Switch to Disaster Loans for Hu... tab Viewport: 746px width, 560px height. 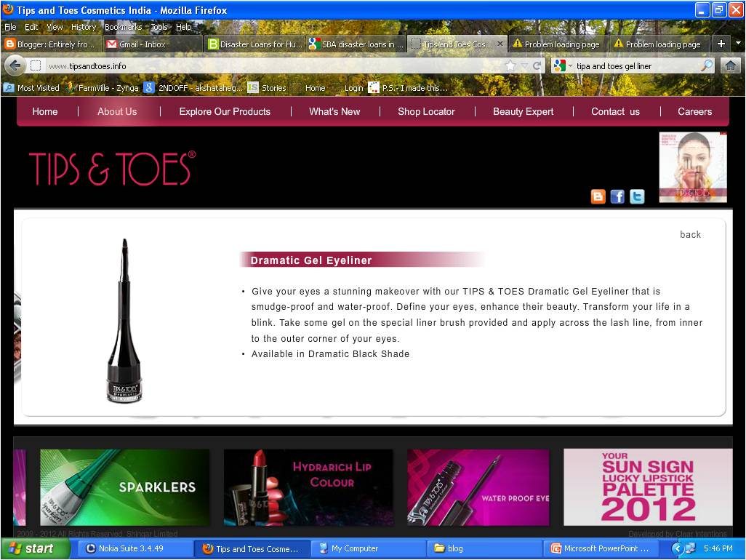coord(255,44)
